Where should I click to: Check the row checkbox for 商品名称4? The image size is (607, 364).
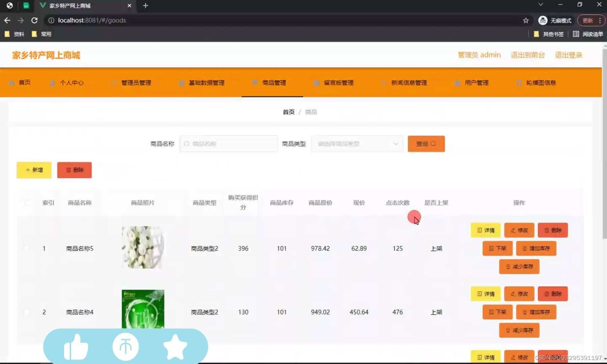click(27, 312)
